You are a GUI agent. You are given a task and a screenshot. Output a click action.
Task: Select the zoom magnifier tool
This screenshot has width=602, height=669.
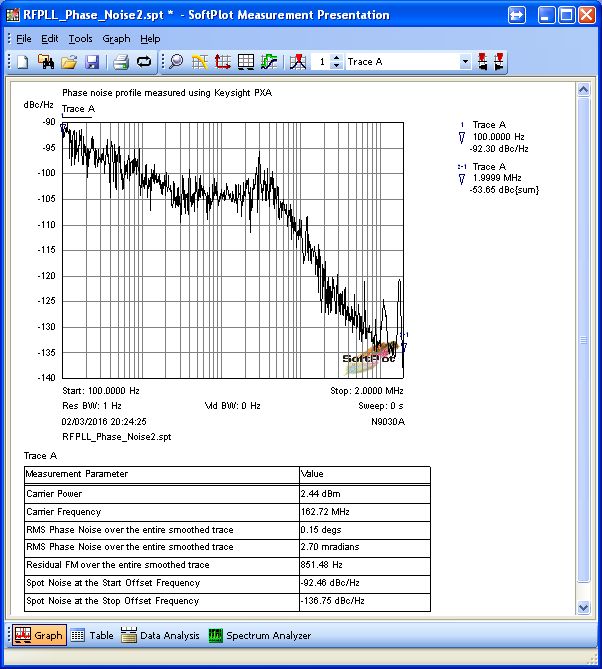point(176,62)
